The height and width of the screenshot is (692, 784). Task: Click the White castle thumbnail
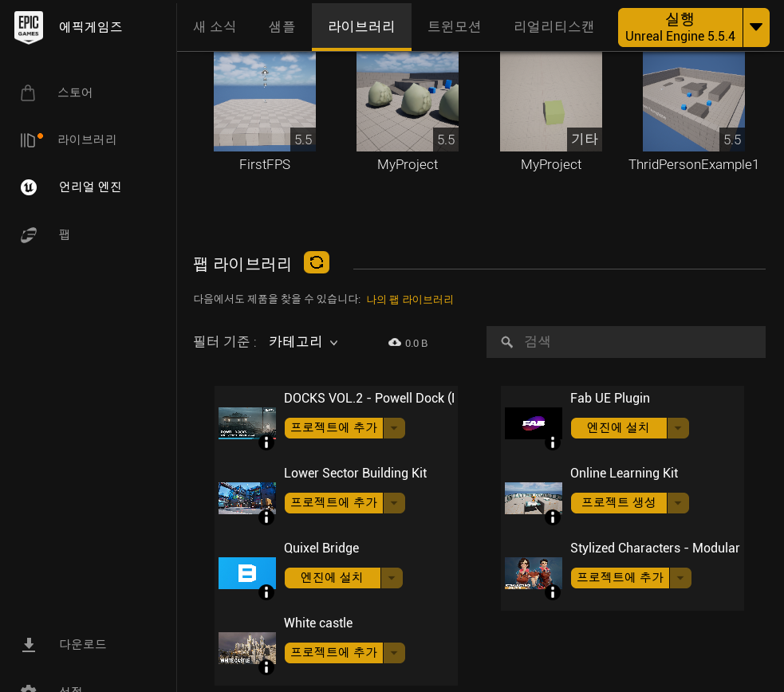coord(247,648)
